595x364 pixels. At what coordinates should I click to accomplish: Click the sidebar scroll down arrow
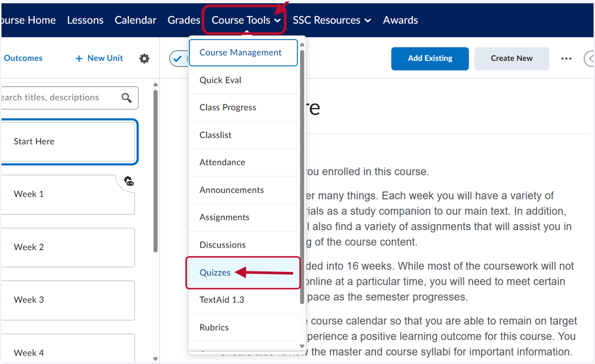[155, 359]
